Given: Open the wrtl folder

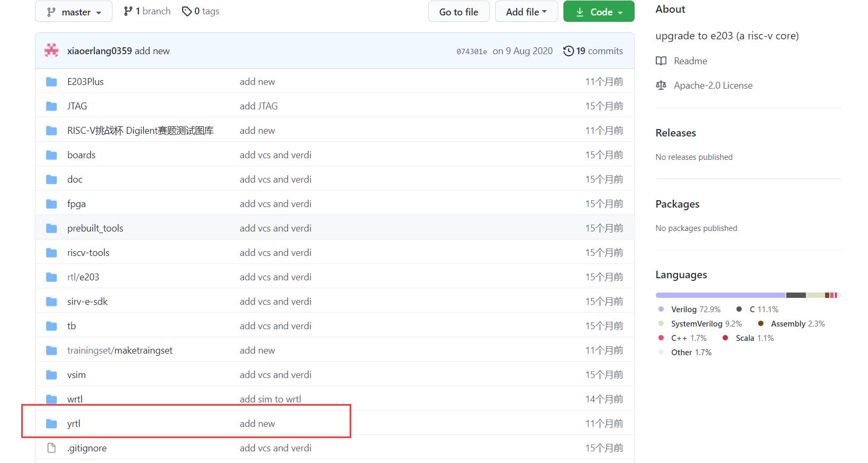Looking at the screenshot, I should click(75, 399).
